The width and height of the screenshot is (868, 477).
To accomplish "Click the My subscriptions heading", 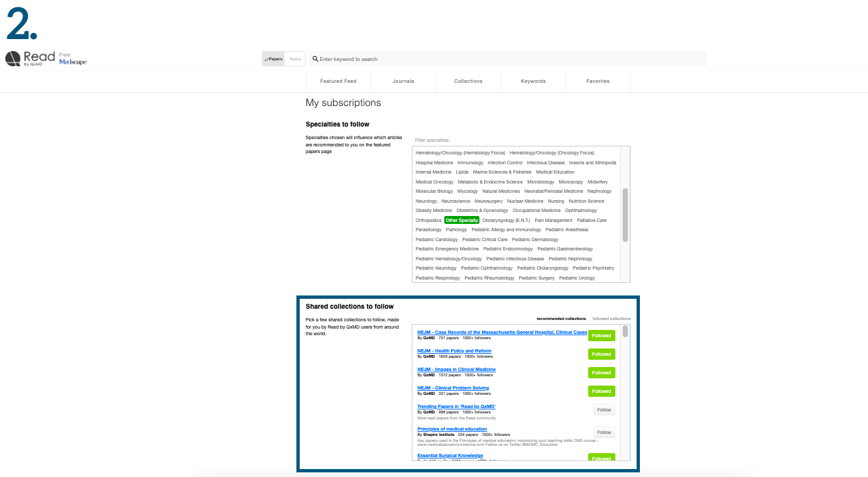I will pos(343,103).
